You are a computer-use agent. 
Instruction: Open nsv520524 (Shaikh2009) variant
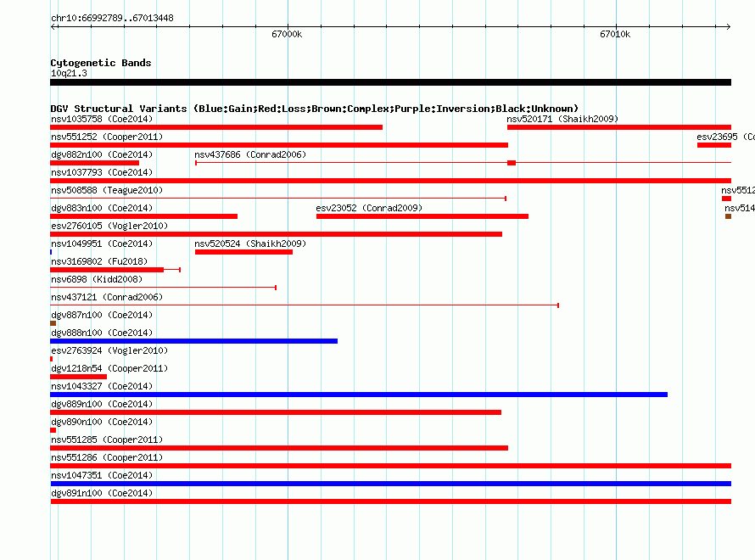click(x=250, y=244)
